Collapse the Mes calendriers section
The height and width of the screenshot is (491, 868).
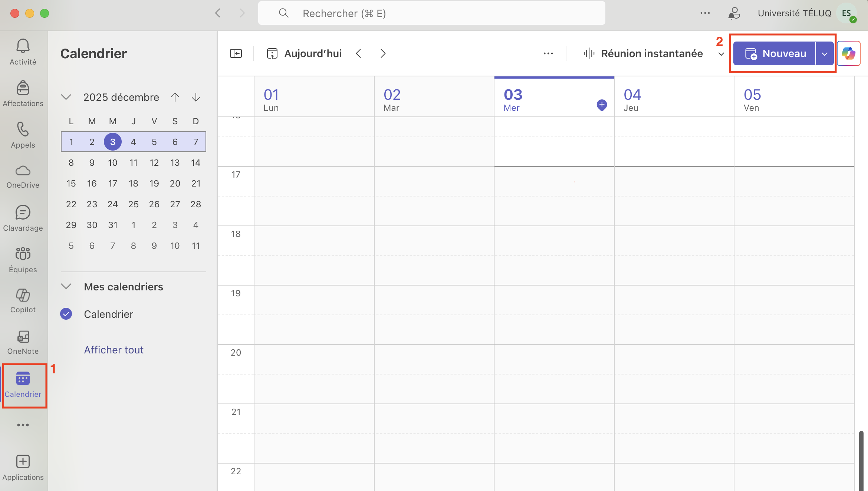pyautogui.click(x=66, y=286)
